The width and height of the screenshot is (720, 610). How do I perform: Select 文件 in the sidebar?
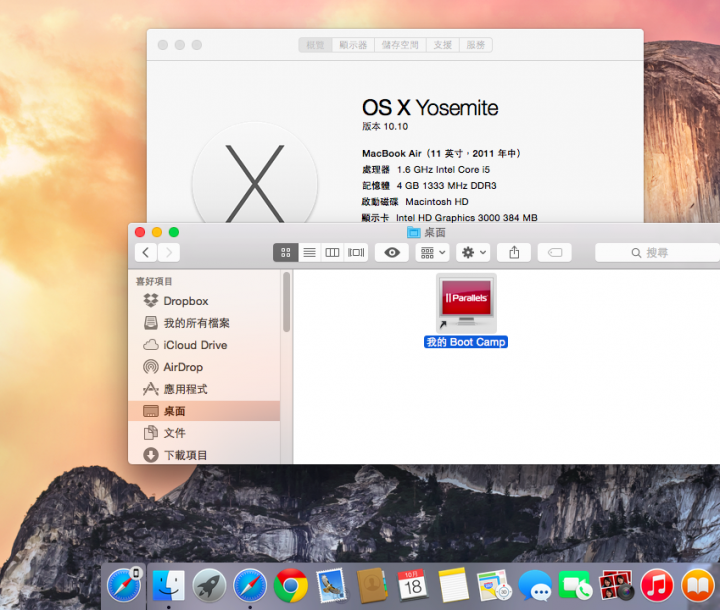[204, 433]
